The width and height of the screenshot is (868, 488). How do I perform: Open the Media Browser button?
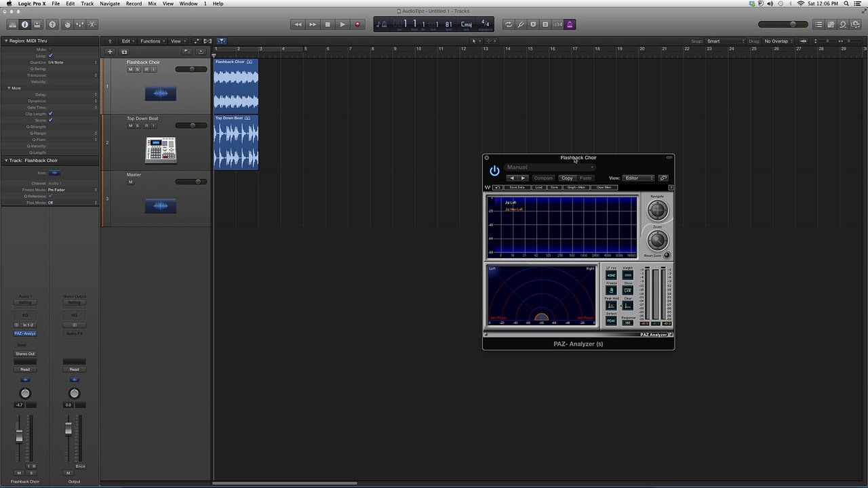pyautogui.click(x=855, y=24)
